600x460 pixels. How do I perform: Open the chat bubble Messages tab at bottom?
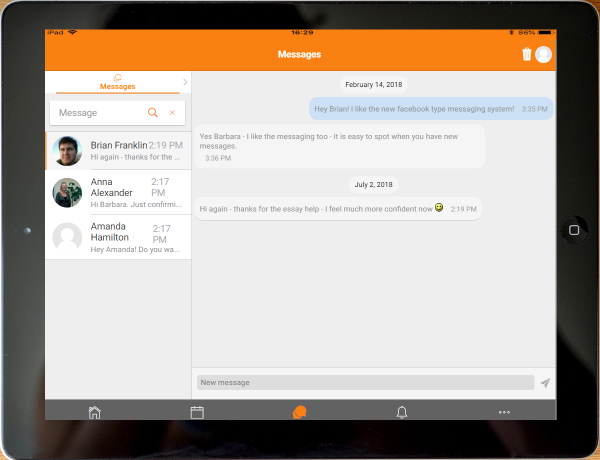(299, 412)
